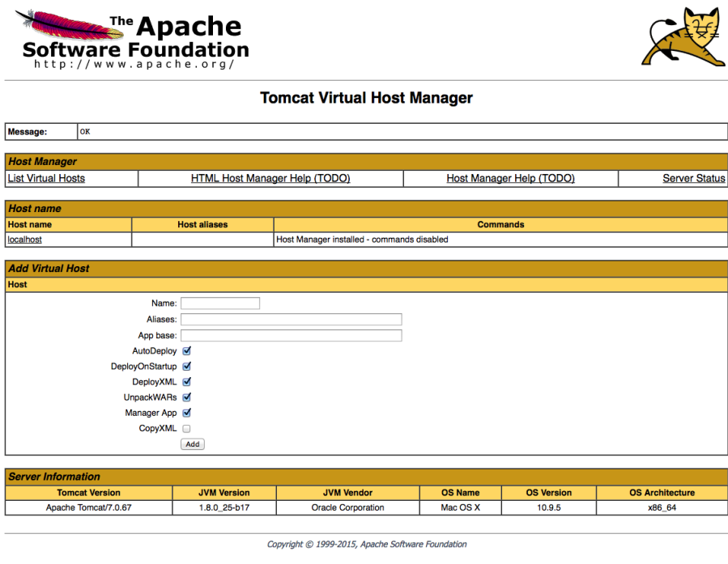The height and width of the screenshot is (564, 728).
Task: Click the 'OS Architecture' column header
Action: point(662,493)
